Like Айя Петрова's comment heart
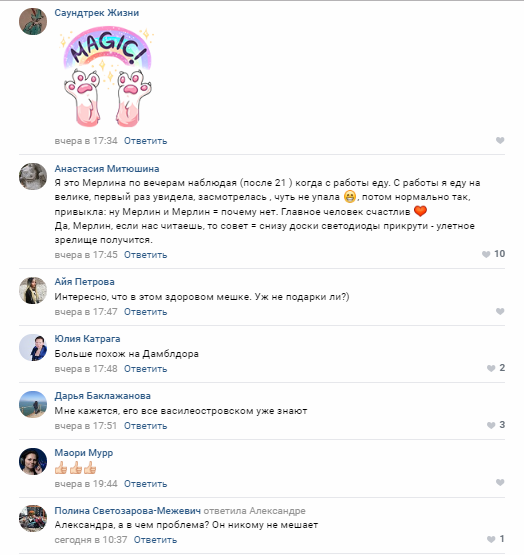Viewport: 524px width, 555px height. point(500,311)
